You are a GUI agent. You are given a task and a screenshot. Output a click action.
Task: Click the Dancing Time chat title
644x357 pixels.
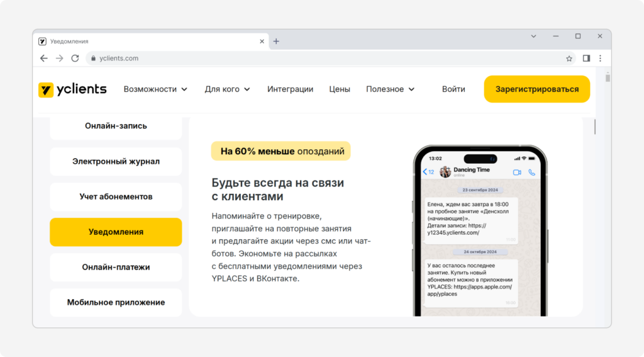point(472,170)
